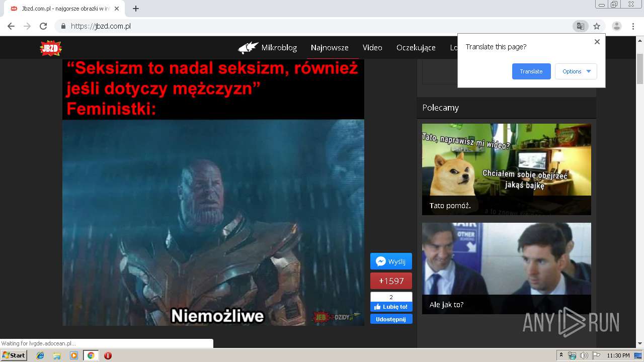Go back with browser back arrow
The width and height of the screenshot is (644, 362).
11,26
